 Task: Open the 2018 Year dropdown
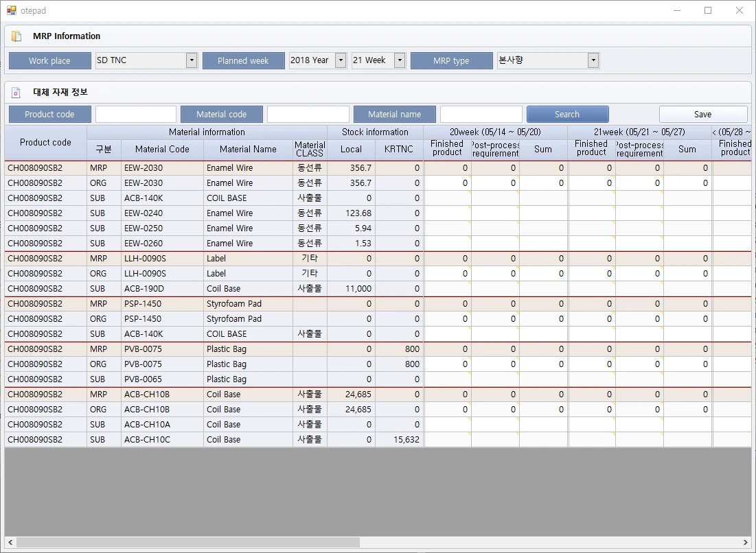tap(341, 60)
